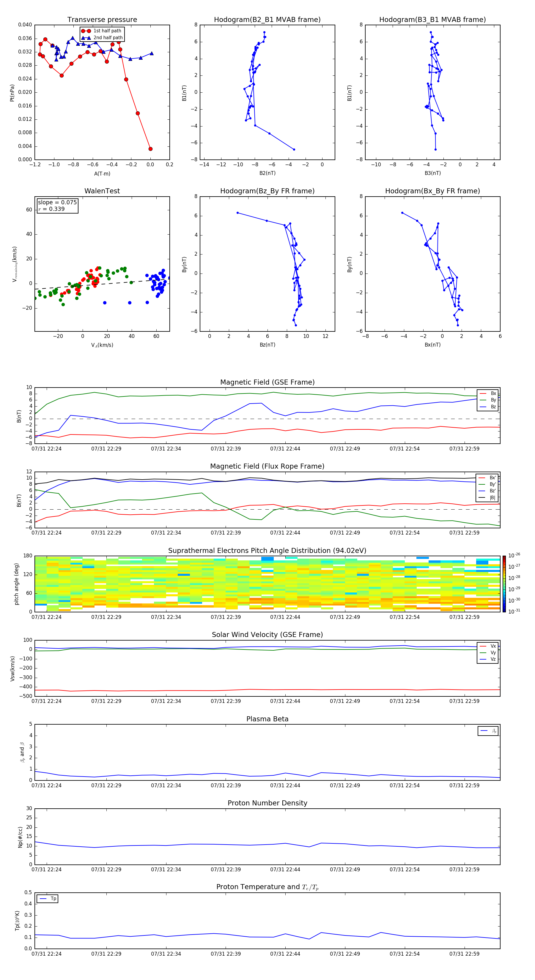Click 'Vz' legend entry in velocity panel
This screenshot has height=980, width=535.
pos(488,659)
